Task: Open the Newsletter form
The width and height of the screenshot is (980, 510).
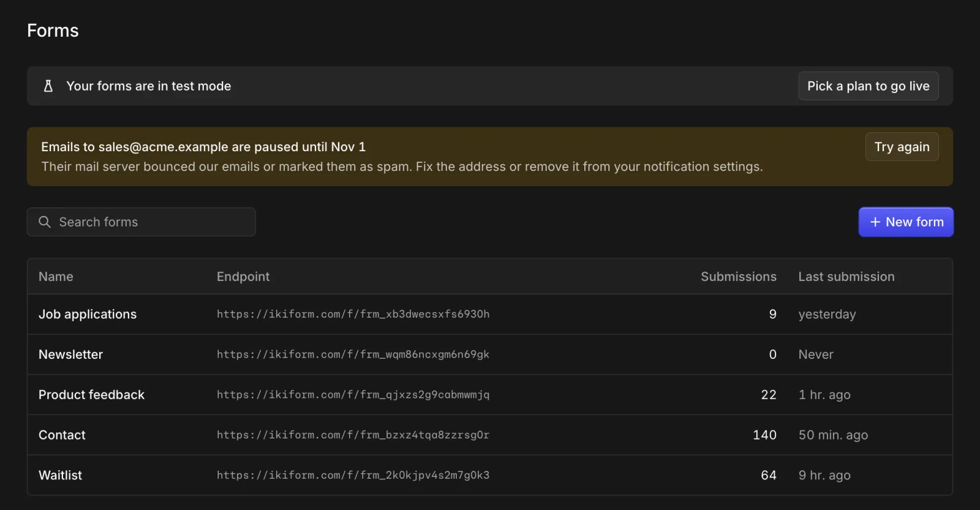Action: point(71,354)
